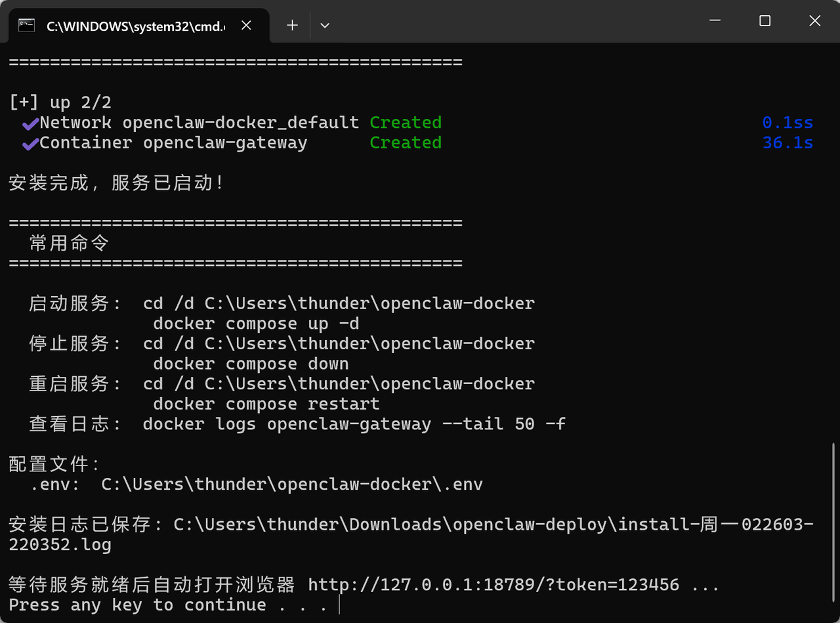This screenshot has height=623, width=840.
Task: Close the cmd.exe tab
Action: pos(246,26)
